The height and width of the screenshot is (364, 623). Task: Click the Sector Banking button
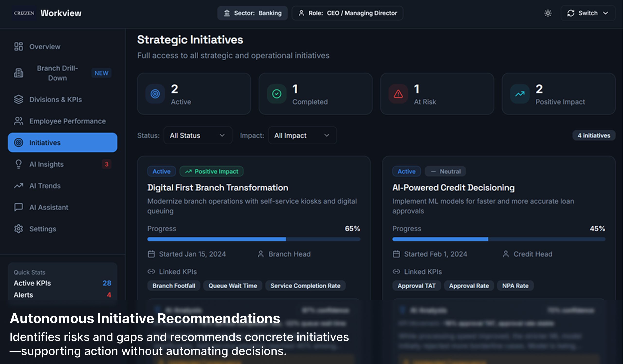(x=252, y=13)
